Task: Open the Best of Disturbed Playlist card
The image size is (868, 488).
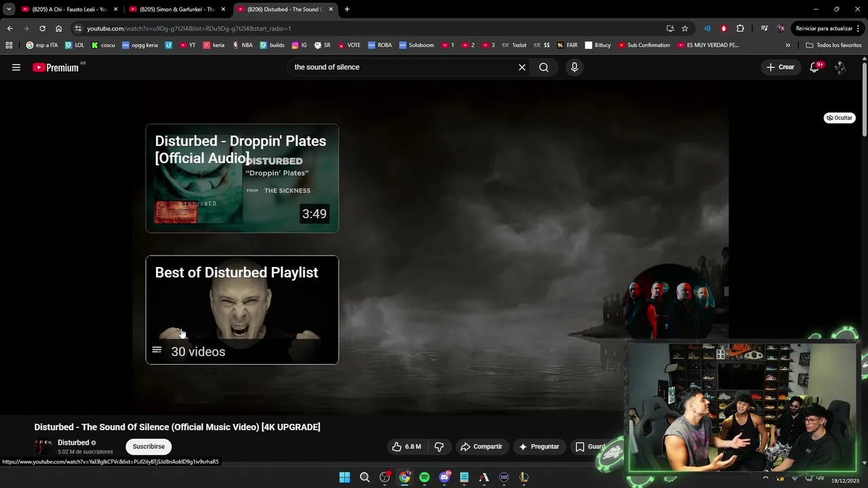Action: (x=242, y=310)
